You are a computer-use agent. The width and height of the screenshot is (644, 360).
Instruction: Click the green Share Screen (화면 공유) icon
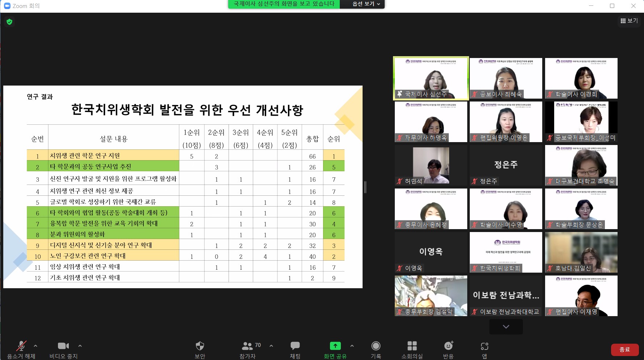(x=335, y=346)
